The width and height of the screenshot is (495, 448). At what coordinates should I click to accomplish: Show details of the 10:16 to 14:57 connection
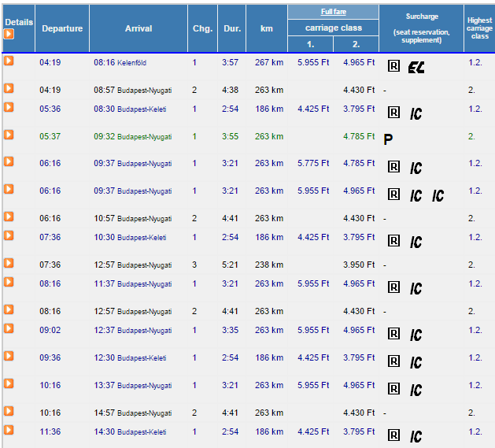coord(9,411)
